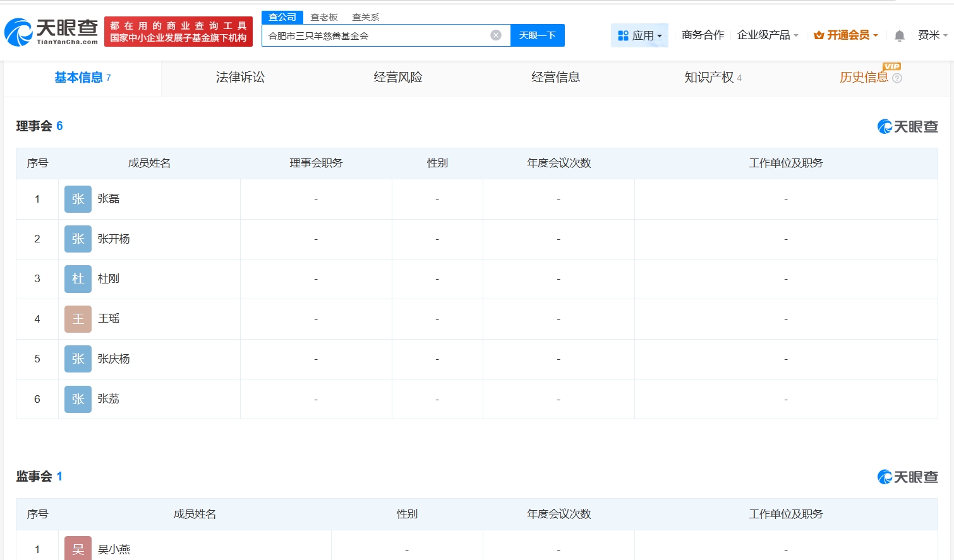Click 张磊's blue avatar icon
Viewport: 954px width, 560px height.
click(x=78, y=199)
